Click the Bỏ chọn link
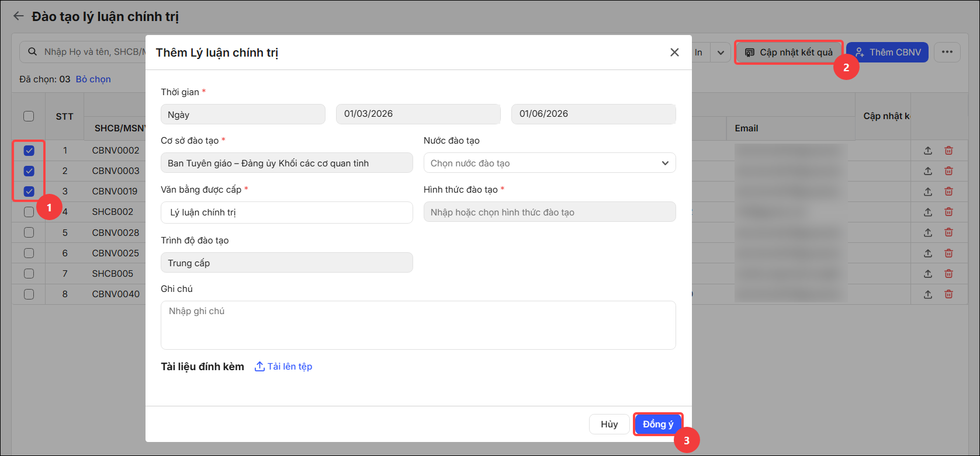 coord(94,79)
